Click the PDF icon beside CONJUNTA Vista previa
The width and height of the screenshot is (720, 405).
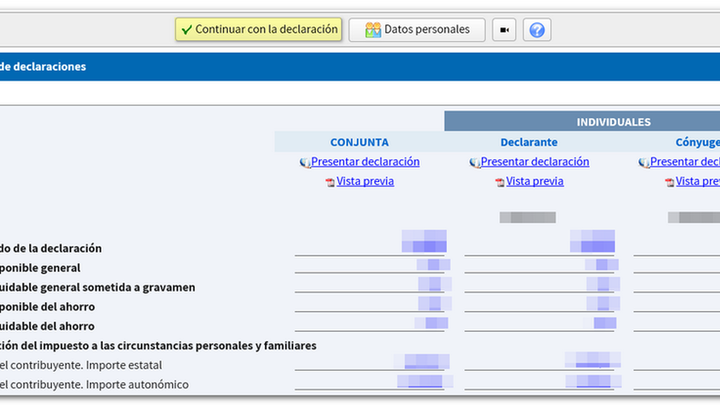pos(330,182)
